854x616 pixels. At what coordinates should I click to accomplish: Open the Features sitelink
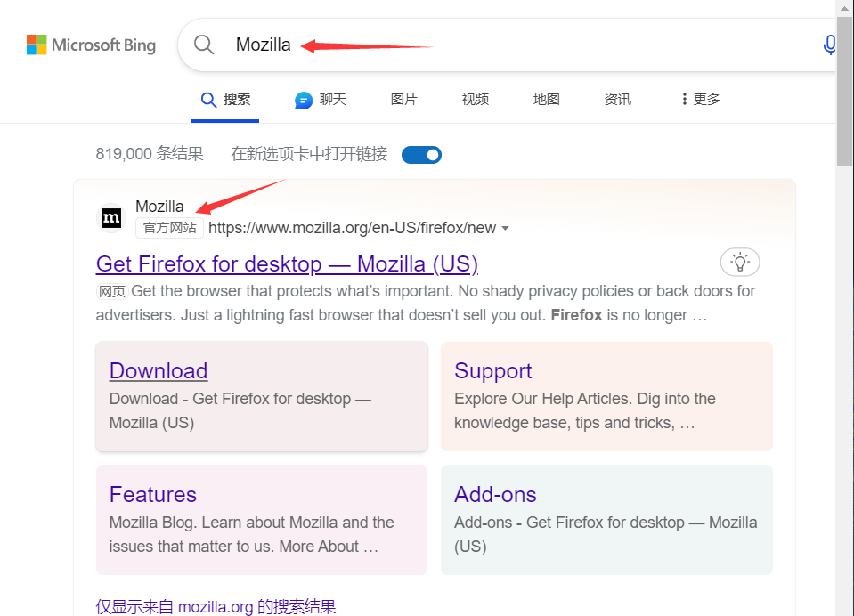point(153,495)
